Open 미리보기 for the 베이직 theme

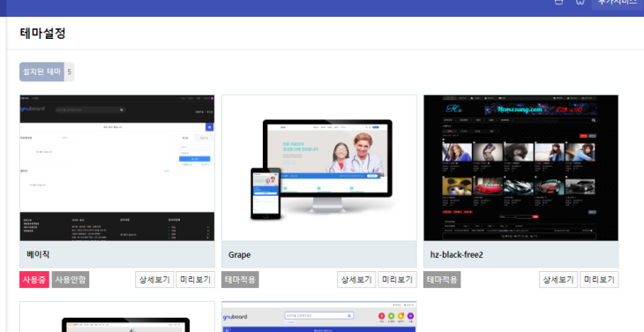(x=196, y=279)
